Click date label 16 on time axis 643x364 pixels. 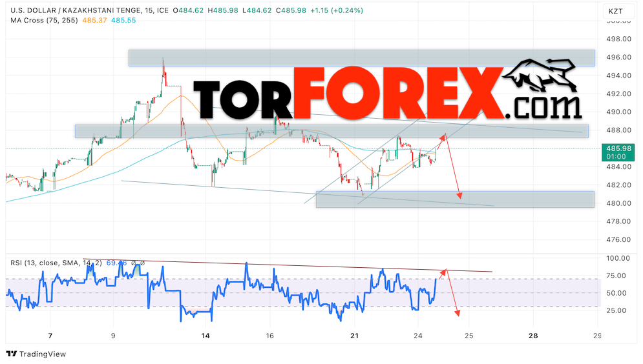click(x=269, y=336)
